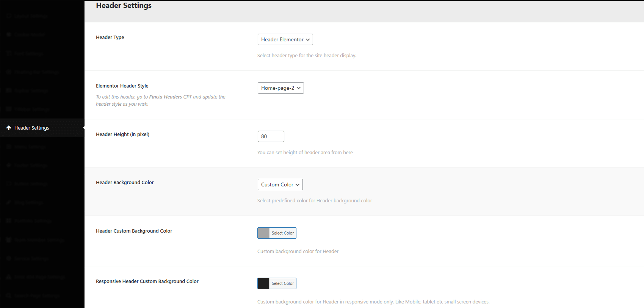
Task: Open the Header Background Color dropdown
Action: pyautogui.click(x=280, y=184)
